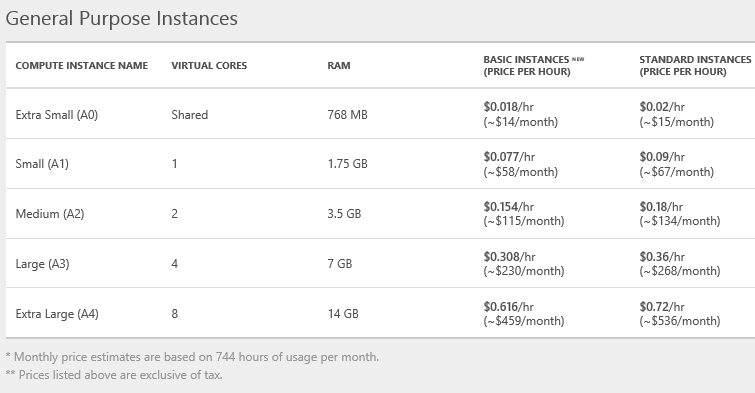Click the 744 hours monthly estimate footnote
This screenshot has height=393, width=755.
[x=192, y=357]
